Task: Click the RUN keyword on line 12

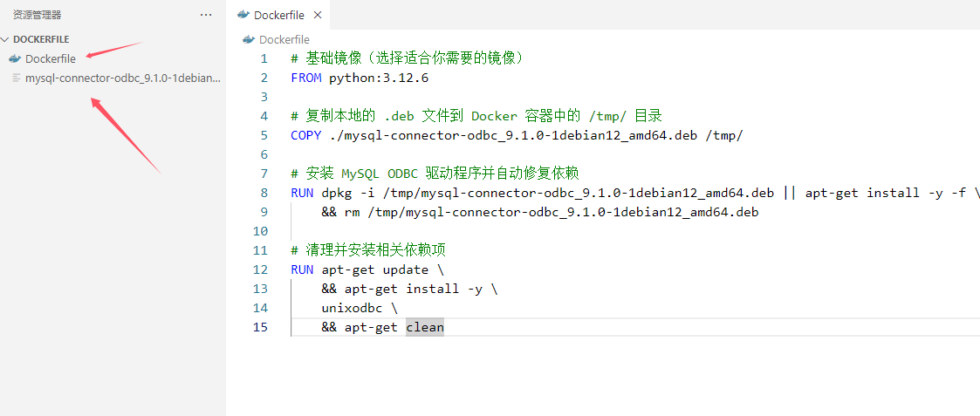Action: coord(303,269)
